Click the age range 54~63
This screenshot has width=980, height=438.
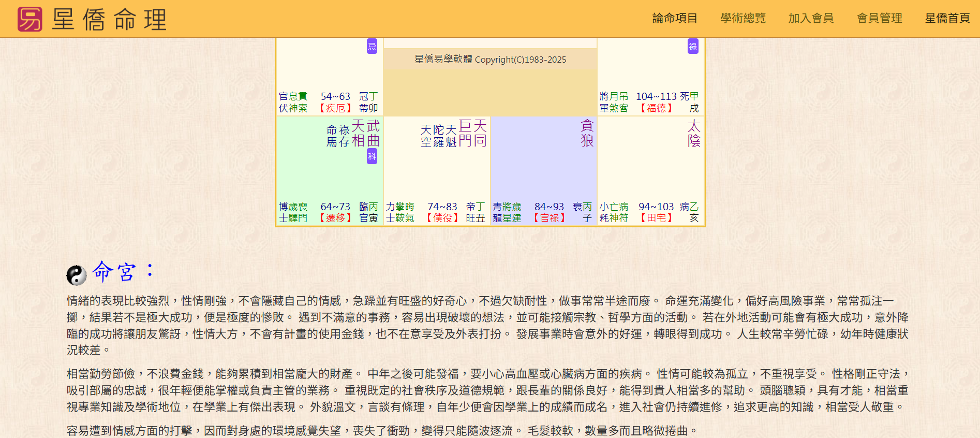click(x=335, y=96)
